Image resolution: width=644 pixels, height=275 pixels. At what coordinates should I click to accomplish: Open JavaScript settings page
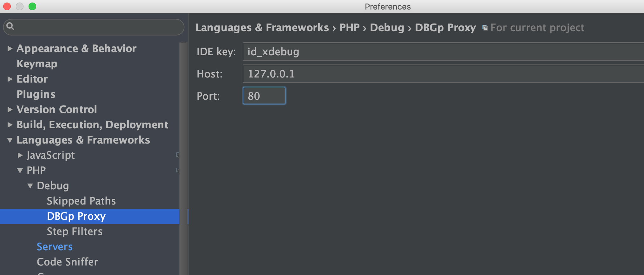pos(51,155)
